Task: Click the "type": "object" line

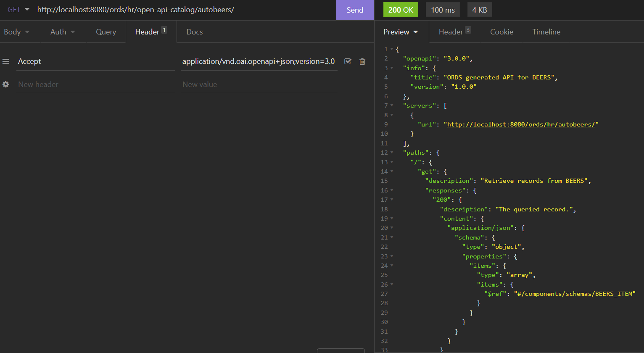Action: [x=493, y=247]
